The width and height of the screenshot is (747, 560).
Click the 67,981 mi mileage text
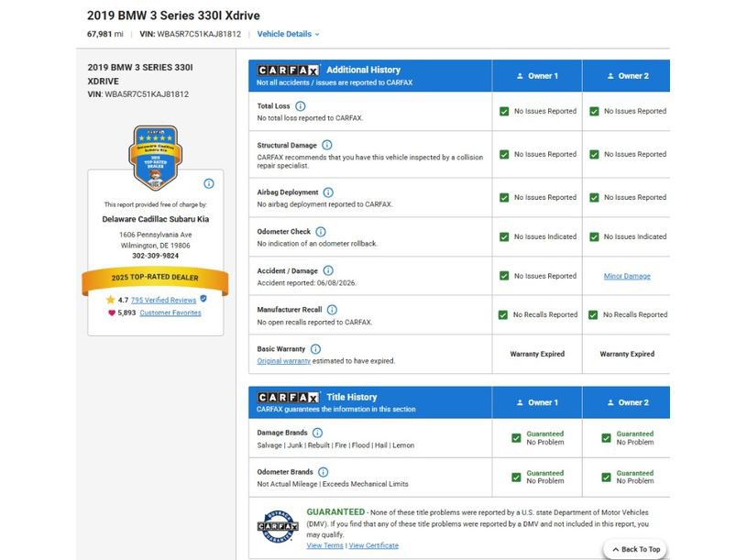click(x=104, y=34)
